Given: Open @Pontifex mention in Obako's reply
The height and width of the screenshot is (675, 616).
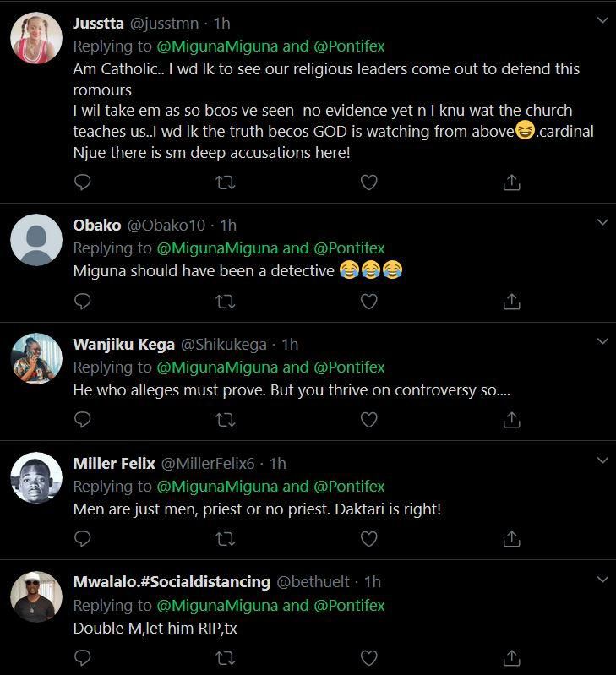Looking at the screenshot, I should (349, 248).
